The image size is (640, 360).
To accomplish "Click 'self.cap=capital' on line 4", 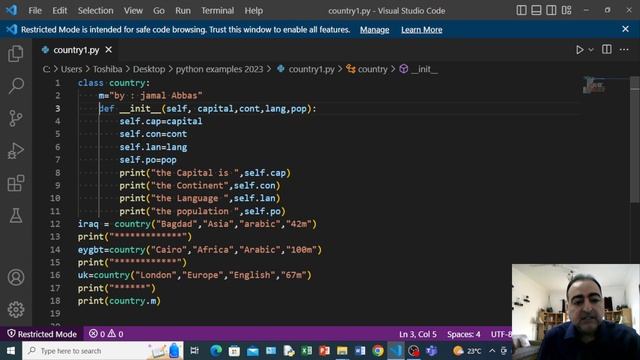I will point(161,121).
